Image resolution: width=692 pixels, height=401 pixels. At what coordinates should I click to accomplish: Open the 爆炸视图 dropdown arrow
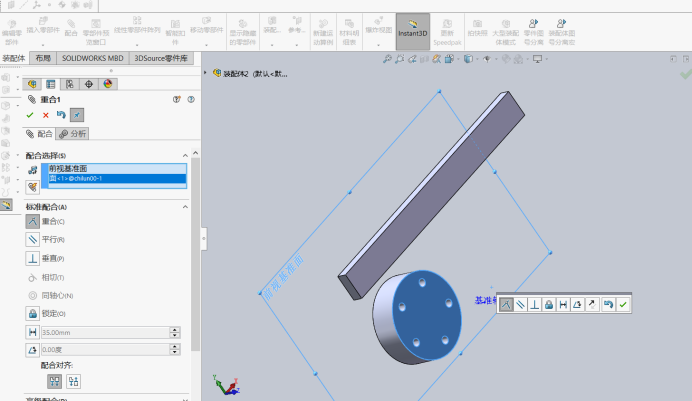[379, 45]
